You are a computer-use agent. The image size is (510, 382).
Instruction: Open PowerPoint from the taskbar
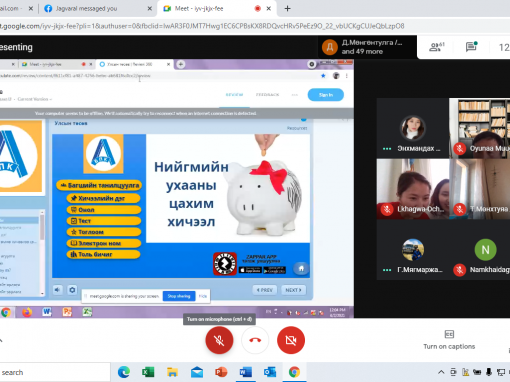point(221,372)
